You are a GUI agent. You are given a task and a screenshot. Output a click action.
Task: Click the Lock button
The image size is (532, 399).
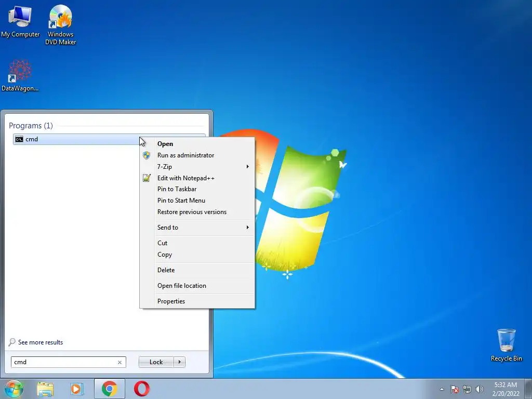(156, 362)
